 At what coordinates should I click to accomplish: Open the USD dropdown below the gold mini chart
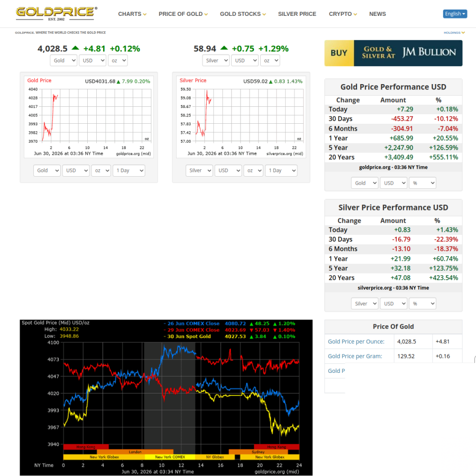(x=76, y=170)
